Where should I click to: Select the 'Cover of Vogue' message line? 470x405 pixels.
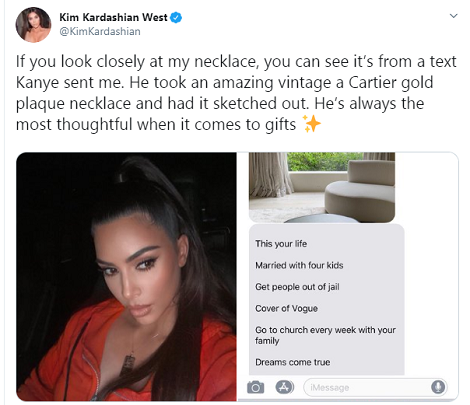(286, 309)
